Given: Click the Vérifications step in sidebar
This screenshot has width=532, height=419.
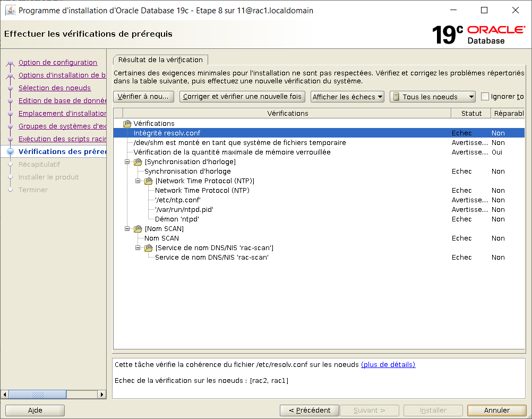Looking at the screenshot, I should 62,152.
